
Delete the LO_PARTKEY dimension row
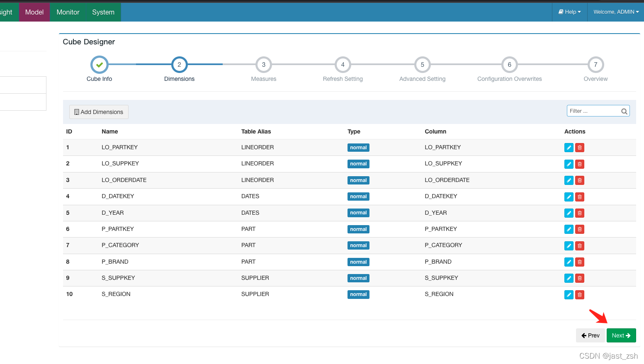click(579, 148)
